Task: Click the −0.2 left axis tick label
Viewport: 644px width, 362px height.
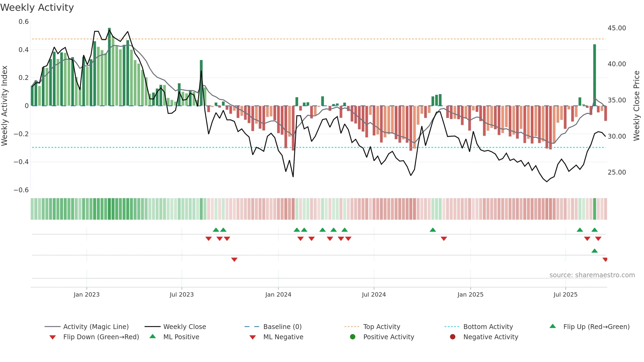Action: tap(21, 134)
